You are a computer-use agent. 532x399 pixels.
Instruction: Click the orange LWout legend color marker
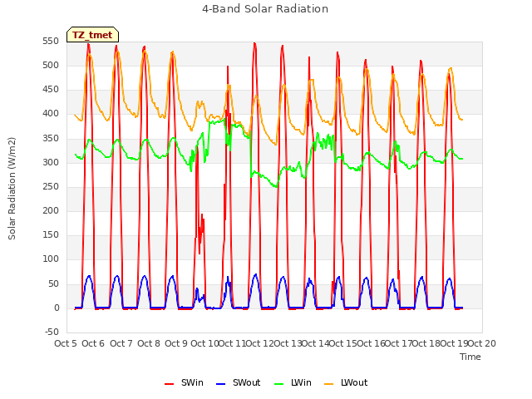(x=329, y=384)
